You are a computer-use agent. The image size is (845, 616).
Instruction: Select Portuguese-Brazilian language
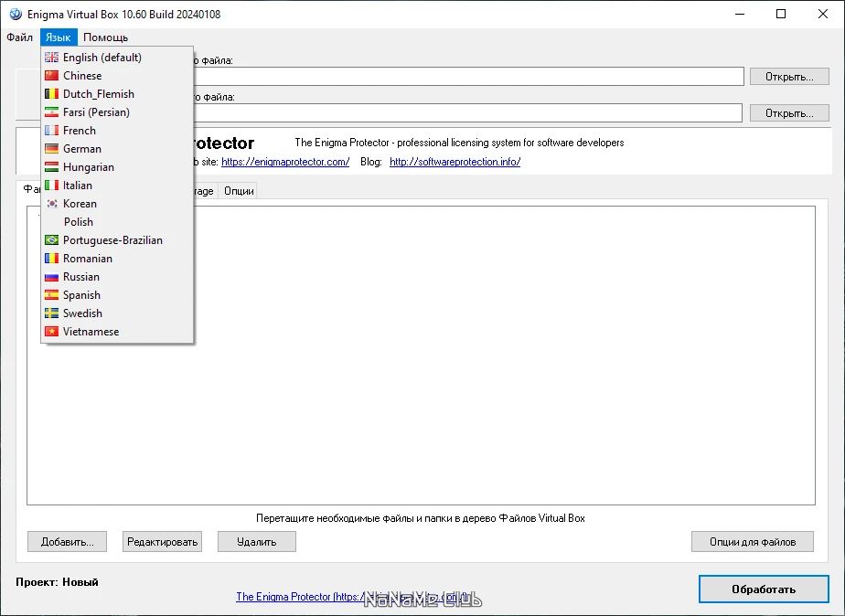point(117,240)
